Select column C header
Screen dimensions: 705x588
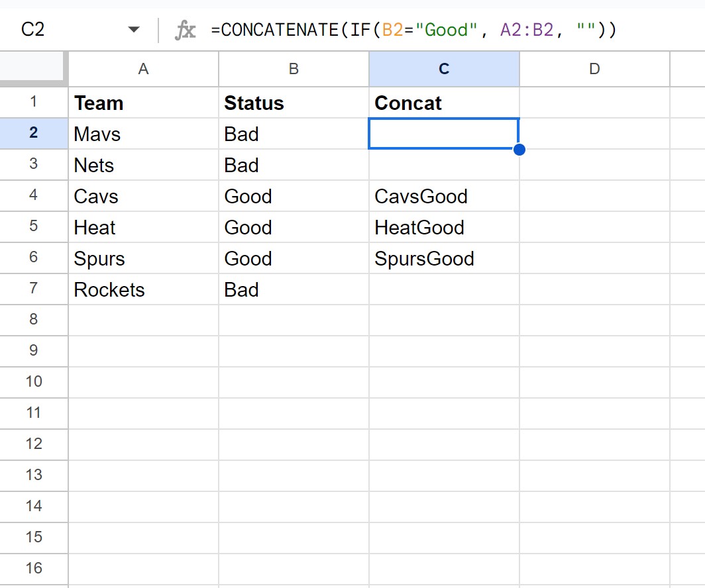(x=444, y=69)
